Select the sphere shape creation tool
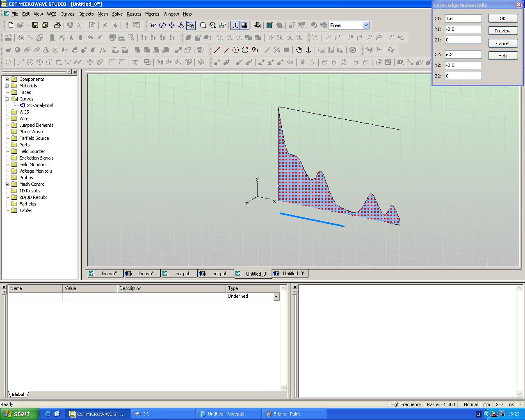Image resolution: width=525 pixels, height=420 pixels. [18, 50]
